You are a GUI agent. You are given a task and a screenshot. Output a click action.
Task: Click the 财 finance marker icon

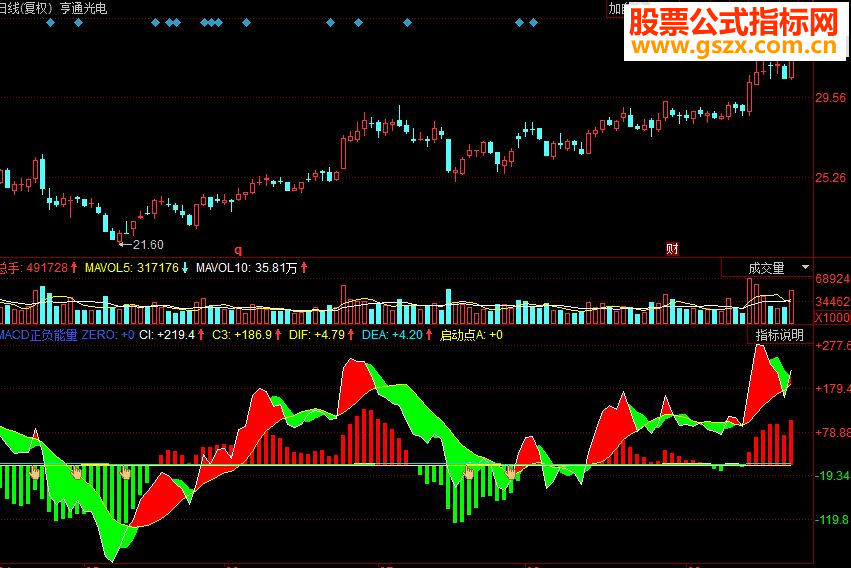672,249
